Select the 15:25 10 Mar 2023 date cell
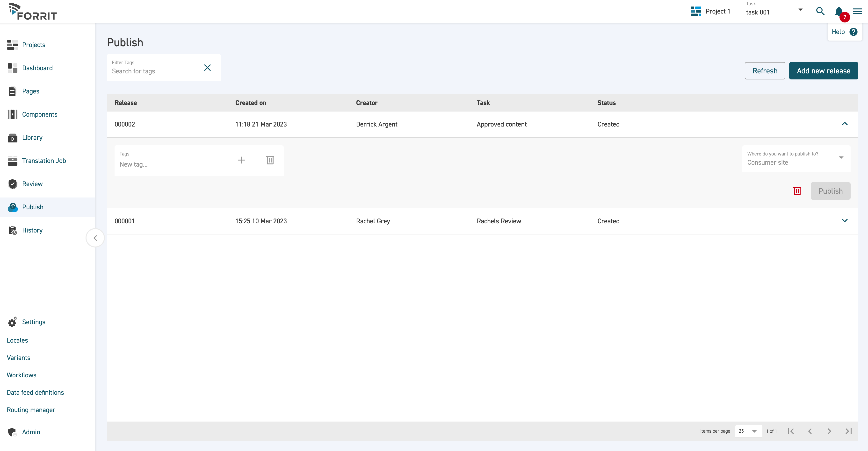The image size is (868, 451). click(261, 221)
